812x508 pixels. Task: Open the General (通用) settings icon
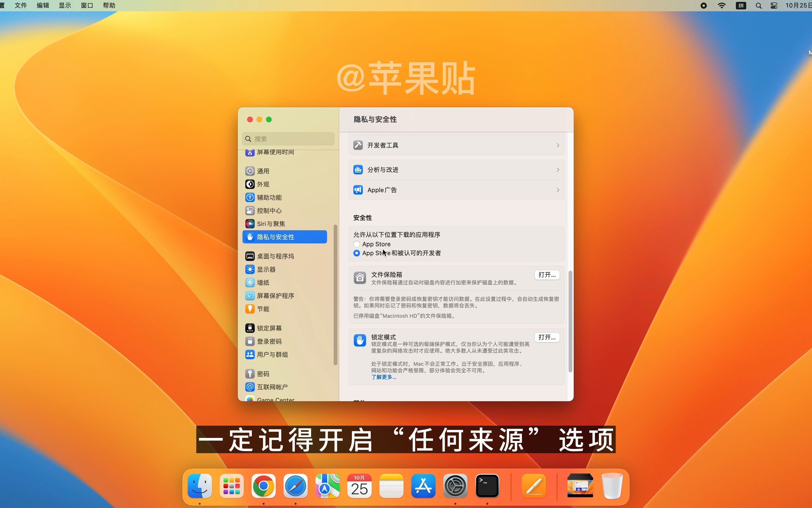250,171
